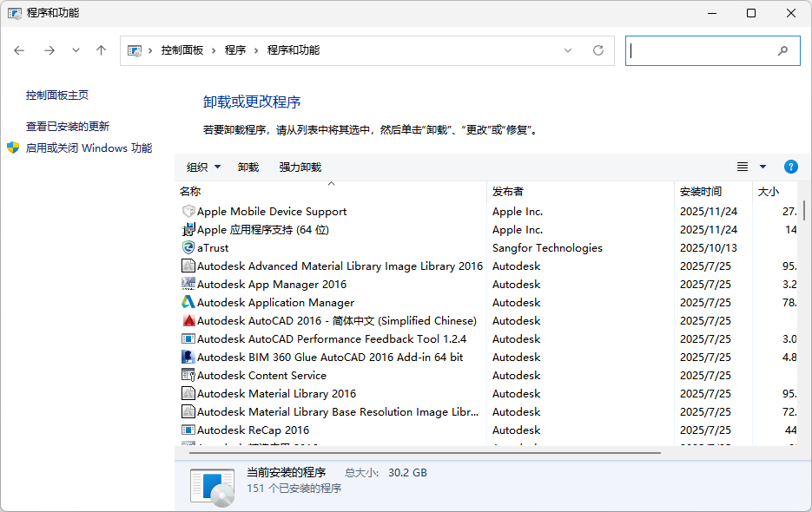Open recent locations chevron beside navigation arrows
This screenshot has width=812, height=512.
pyautogui.click(x=76, y=50)
